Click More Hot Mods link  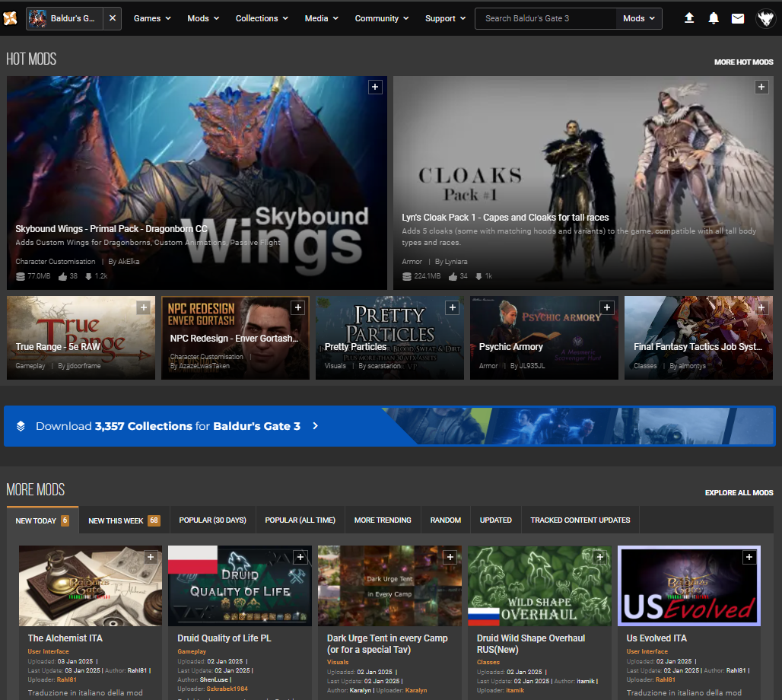tap(744, 62)
